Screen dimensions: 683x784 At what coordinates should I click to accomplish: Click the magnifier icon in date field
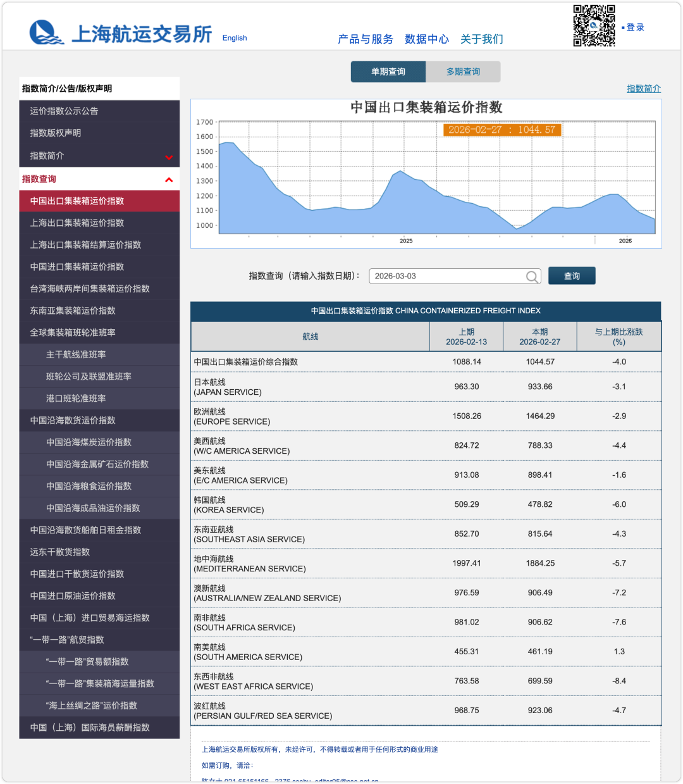(532, 277)
